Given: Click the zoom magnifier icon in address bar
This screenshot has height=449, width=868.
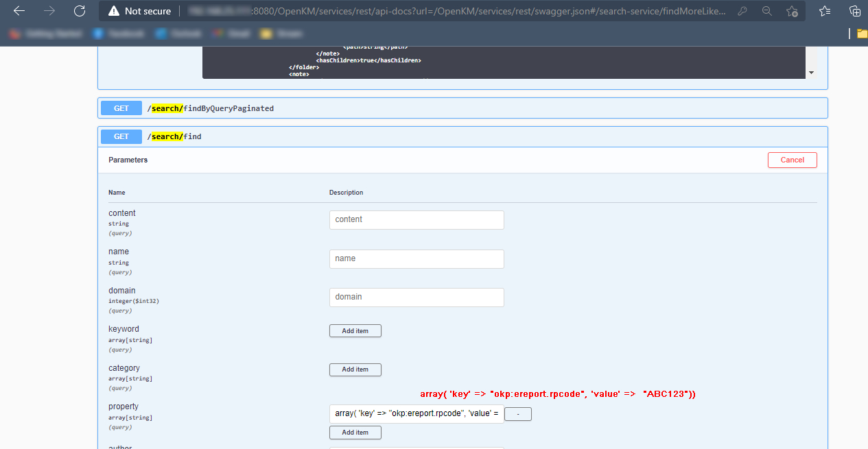Looking at the screenshot, I should coord(767,11).
